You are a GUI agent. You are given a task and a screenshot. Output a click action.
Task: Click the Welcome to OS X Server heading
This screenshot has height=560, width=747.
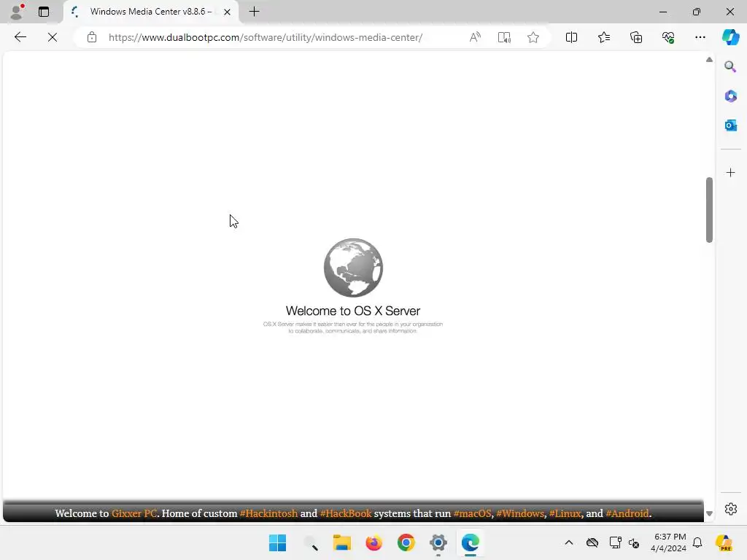[x=353, y=311]
